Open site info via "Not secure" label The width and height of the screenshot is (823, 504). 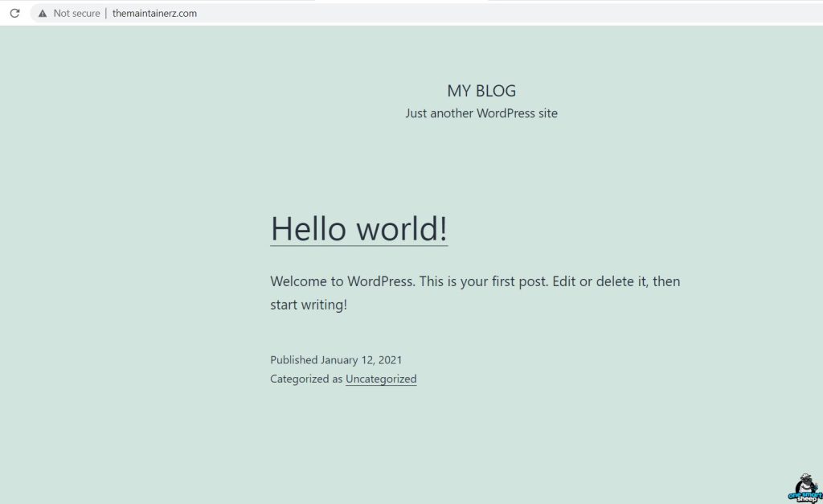tap(76, 14)
